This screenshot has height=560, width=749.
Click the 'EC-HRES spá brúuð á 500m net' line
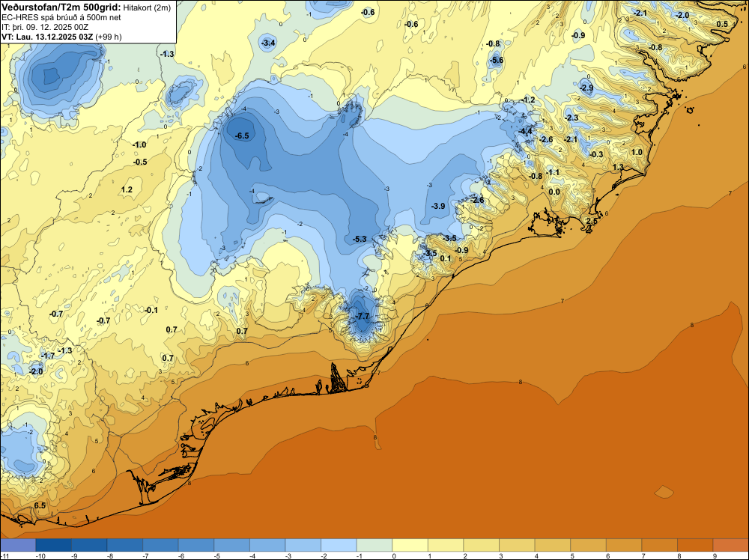click(x=61, y=17)
